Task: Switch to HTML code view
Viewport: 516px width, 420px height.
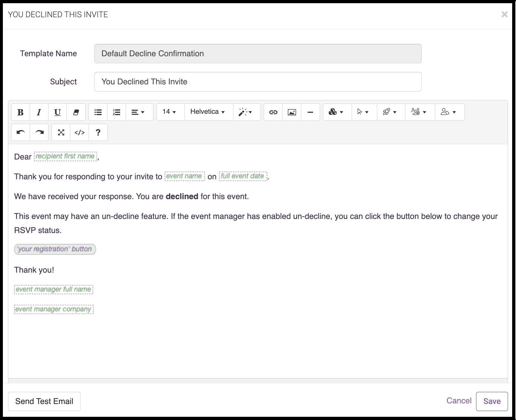Action: coord(80,132)
